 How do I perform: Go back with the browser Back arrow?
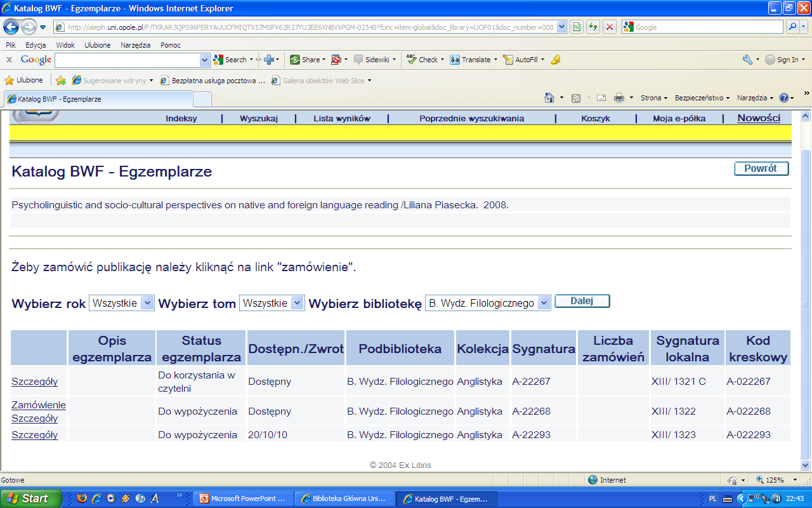click(11, 27)
